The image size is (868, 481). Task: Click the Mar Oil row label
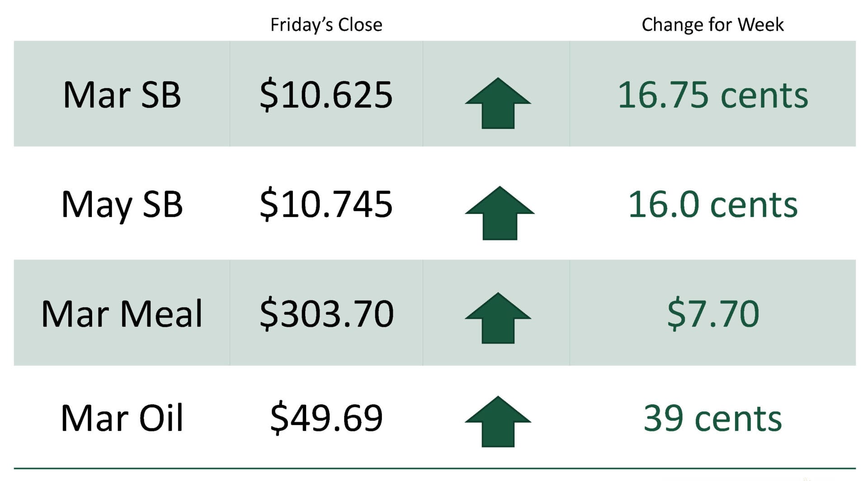pyautogui.click(x=122, y=418)
